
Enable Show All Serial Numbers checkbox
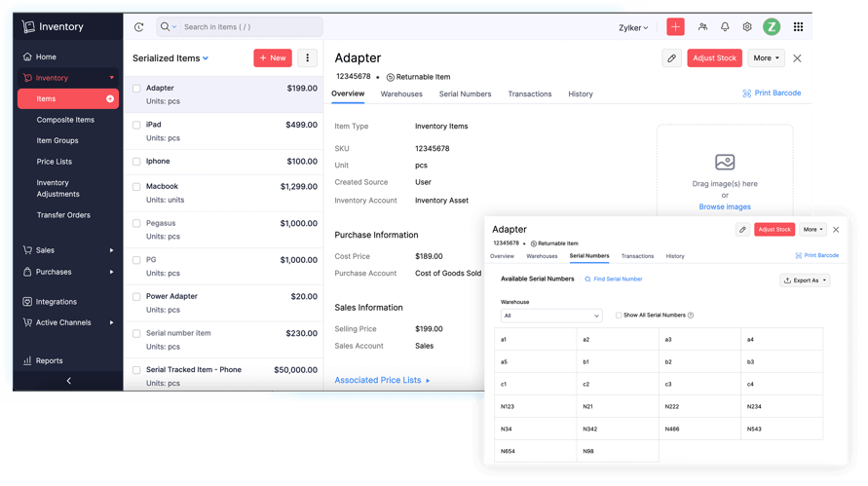619,315
